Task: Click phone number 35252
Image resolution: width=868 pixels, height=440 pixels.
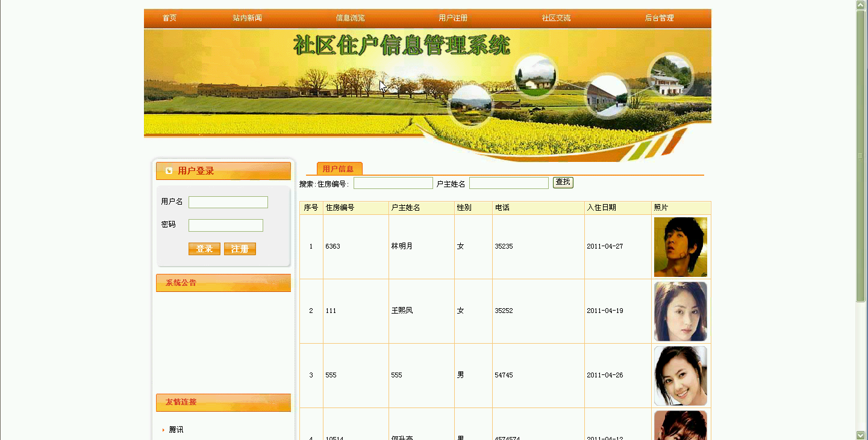Action: point(504,311)
